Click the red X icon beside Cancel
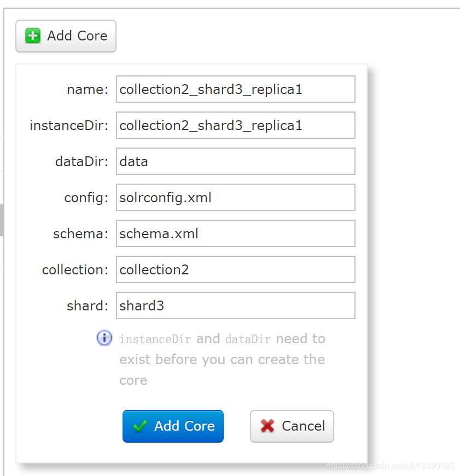 pos(267,426)
